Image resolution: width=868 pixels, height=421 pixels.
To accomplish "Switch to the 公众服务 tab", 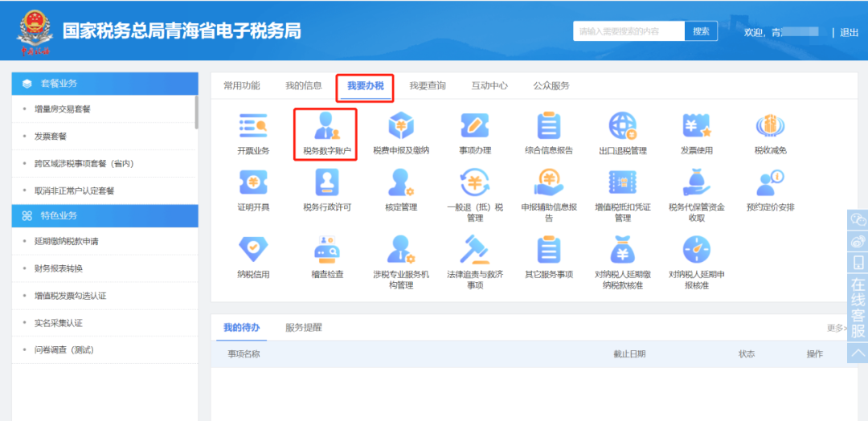I will tap(551, 86).
